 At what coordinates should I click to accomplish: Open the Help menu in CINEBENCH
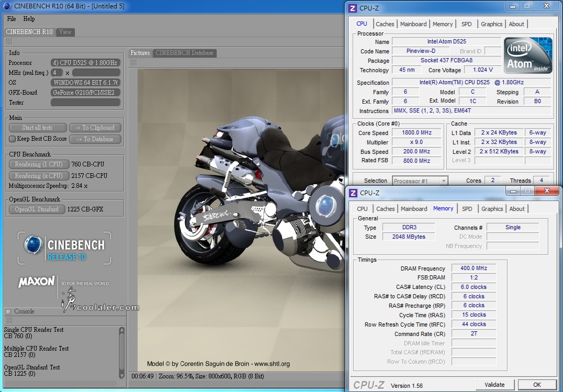coord(29,19)
